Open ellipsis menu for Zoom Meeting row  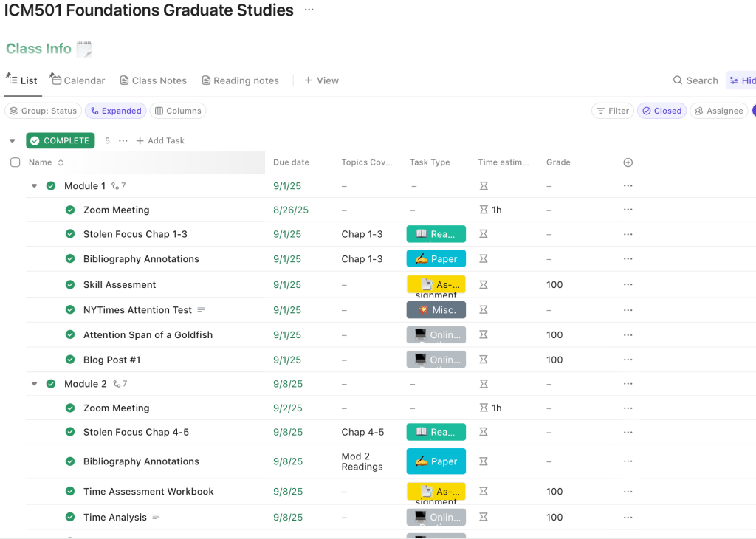[628, 210]
